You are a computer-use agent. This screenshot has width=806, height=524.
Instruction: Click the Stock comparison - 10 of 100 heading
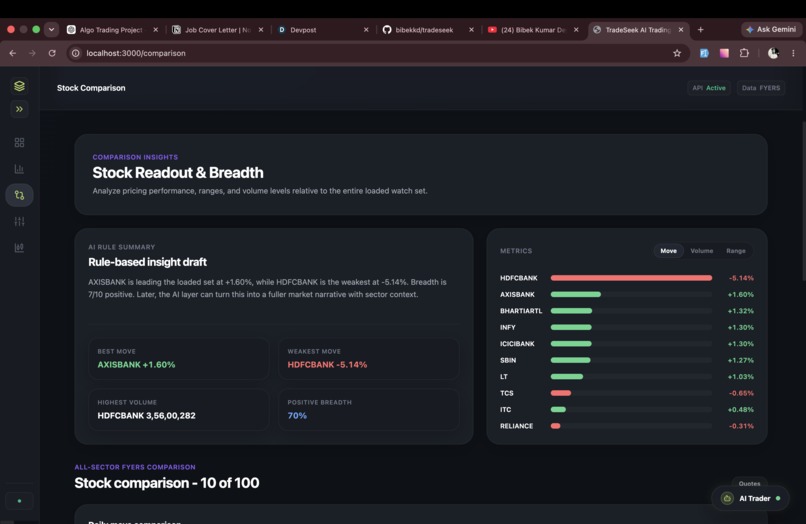click(x=167, y=483)
